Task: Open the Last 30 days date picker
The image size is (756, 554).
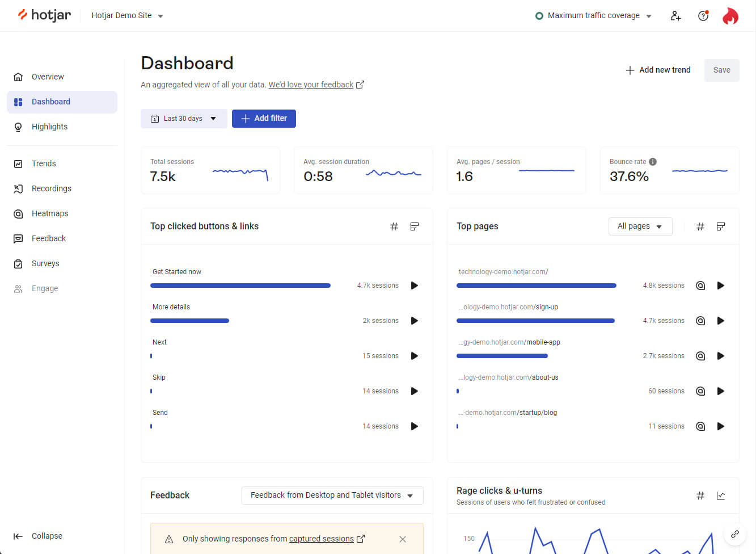Action: tap(184, 119)
